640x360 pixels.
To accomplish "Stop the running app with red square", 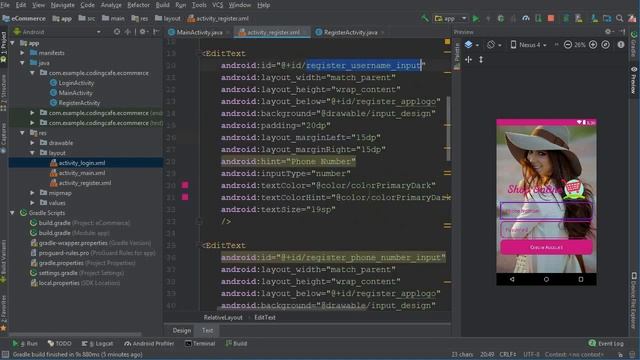I will tap(551, 18).
